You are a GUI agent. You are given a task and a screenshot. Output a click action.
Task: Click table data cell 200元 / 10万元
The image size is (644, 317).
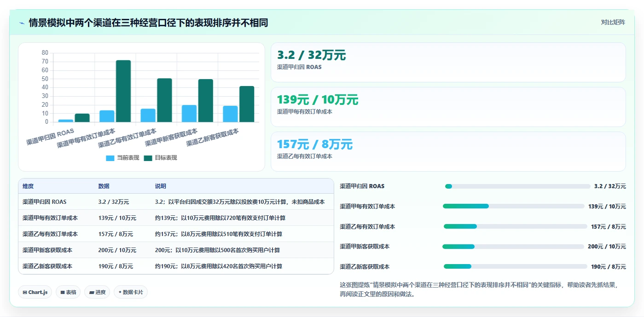[117, 250]
